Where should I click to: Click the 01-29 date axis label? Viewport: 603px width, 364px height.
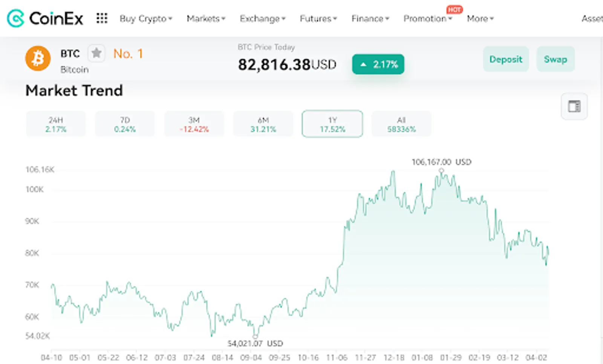click(x=451, y=357)
